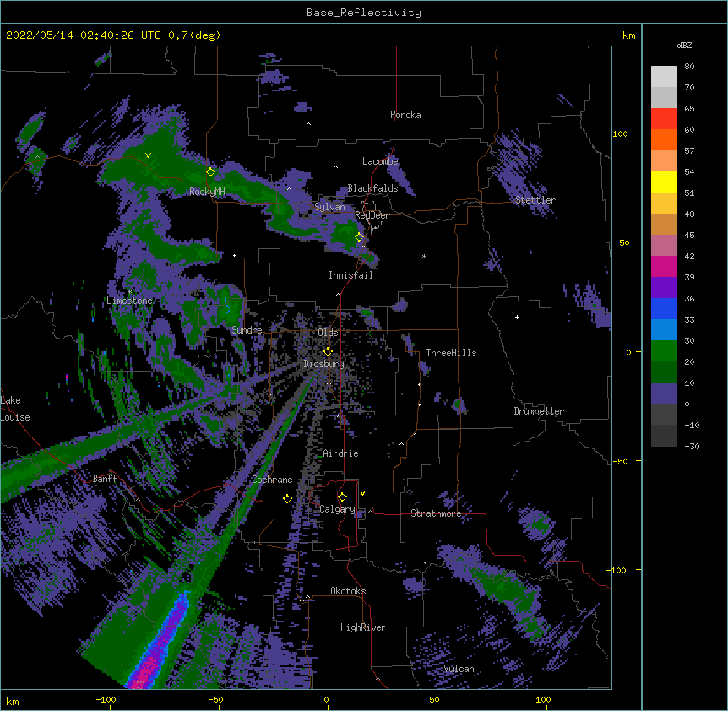The width and height of the screenshot is (728, 711).
Task: Click the yellow diamond marker near RockyMH
Action: 210,172
